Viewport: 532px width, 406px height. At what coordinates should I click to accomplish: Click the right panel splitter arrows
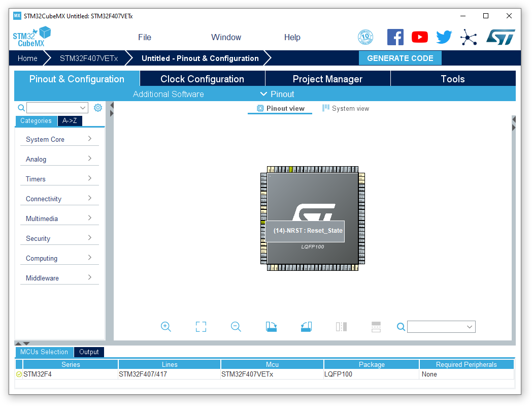pos(514,123)
